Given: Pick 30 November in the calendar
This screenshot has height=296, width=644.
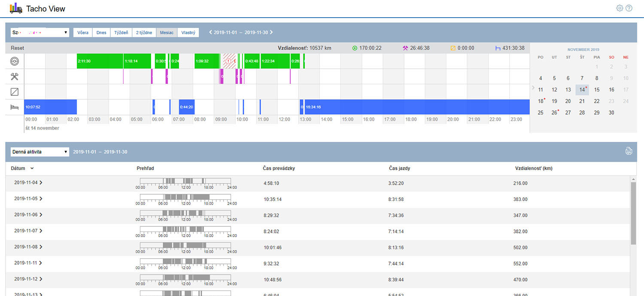Looking at the screenshot, I should [x=611, y=113].
